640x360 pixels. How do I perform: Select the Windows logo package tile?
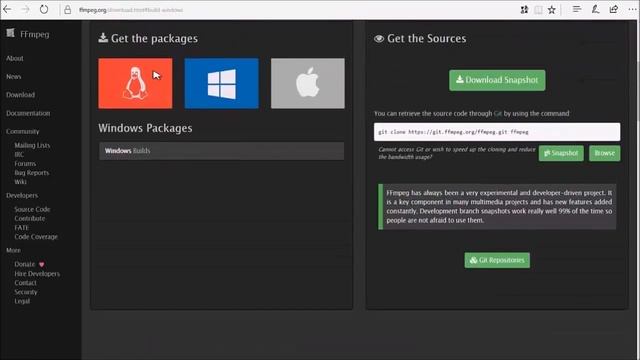[221, 83]
